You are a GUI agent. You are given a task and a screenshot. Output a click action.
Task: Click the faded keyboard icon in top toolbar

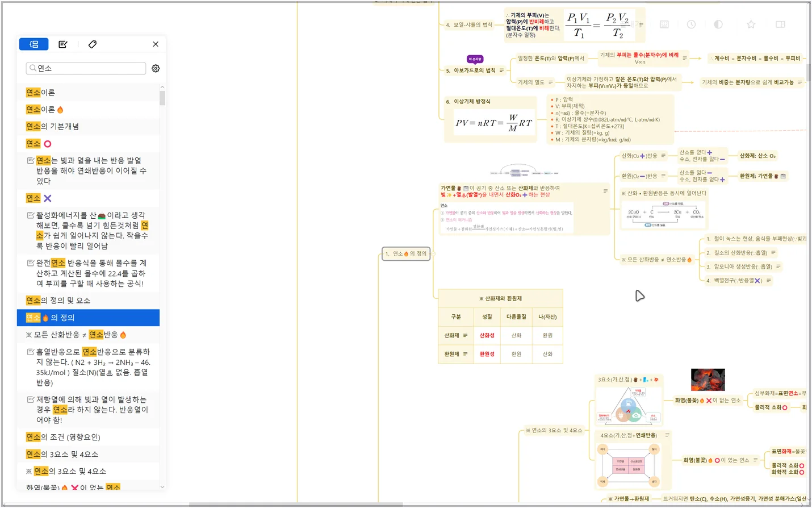(664, 24)
